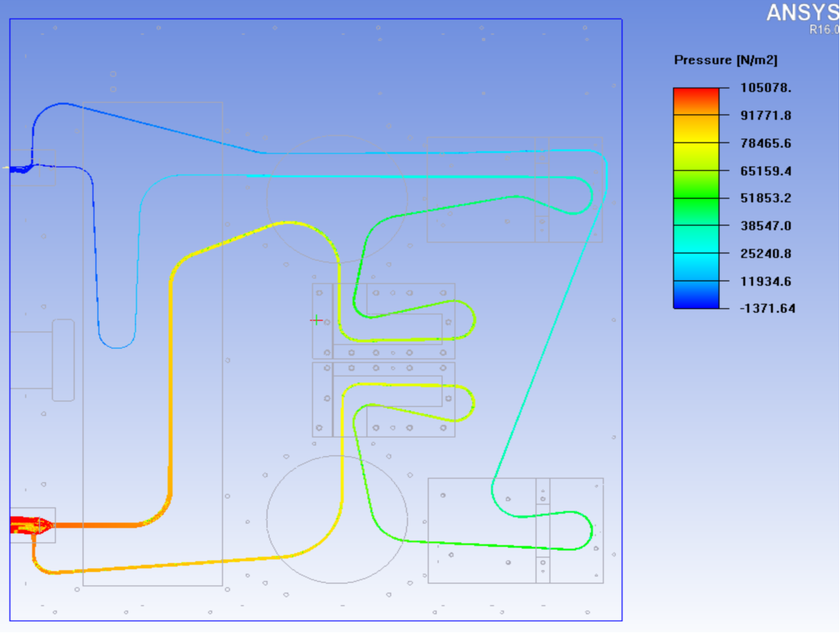Pick the yellow band in the pressure legend
This screenshot has width=840, height=633.
click(x=696, y=156)
